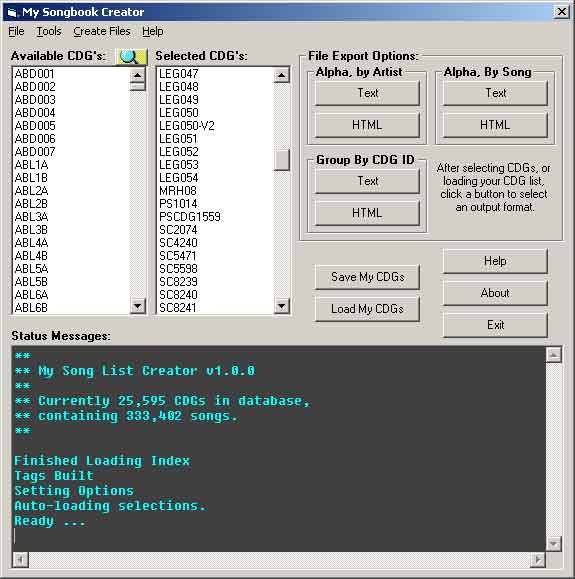Click Save My CDGs button
The height and width of the screenshot is (579, 575).
click(367, 277)
